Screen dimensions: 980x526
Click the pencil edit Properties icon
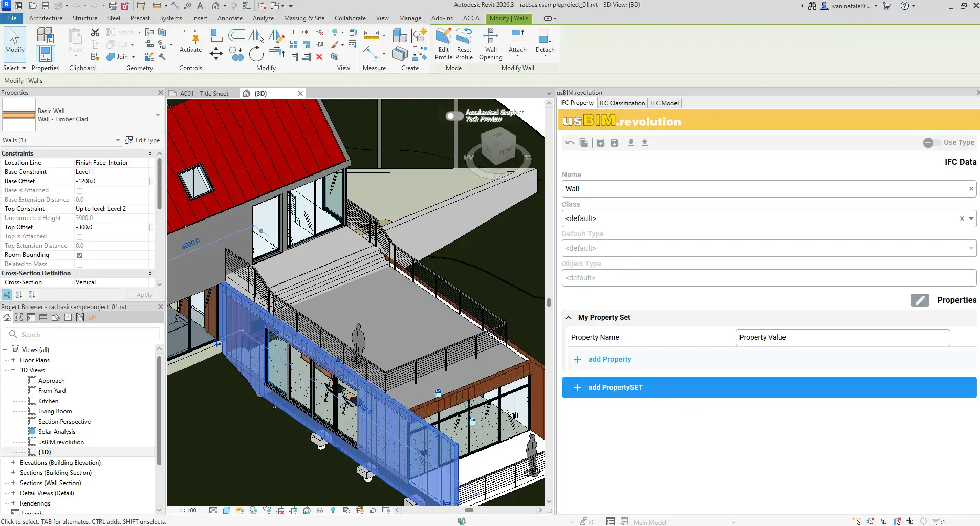coord(920,300)
